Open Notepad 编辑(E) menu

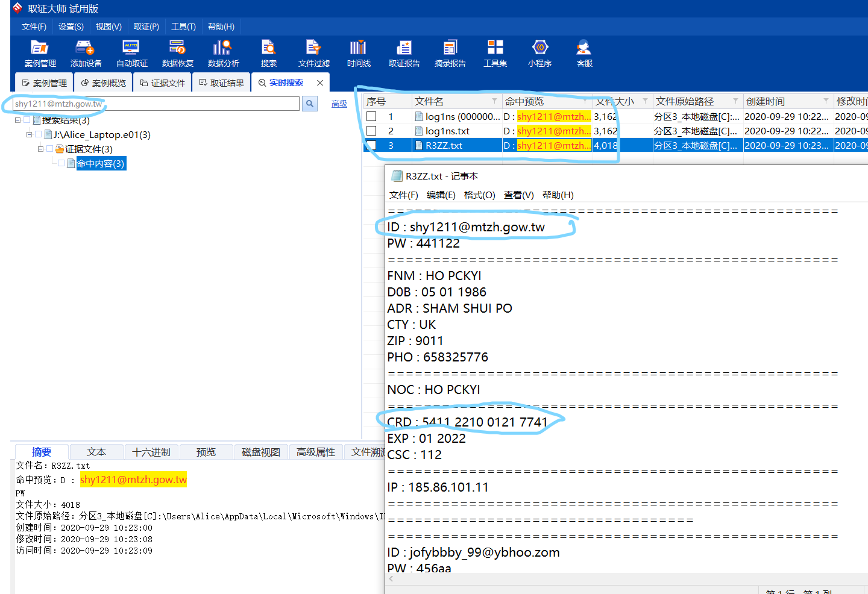coord(441,195)
